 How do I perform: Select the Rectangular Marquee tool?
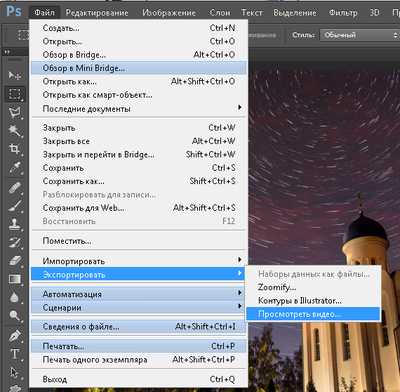tap(15, 94)
